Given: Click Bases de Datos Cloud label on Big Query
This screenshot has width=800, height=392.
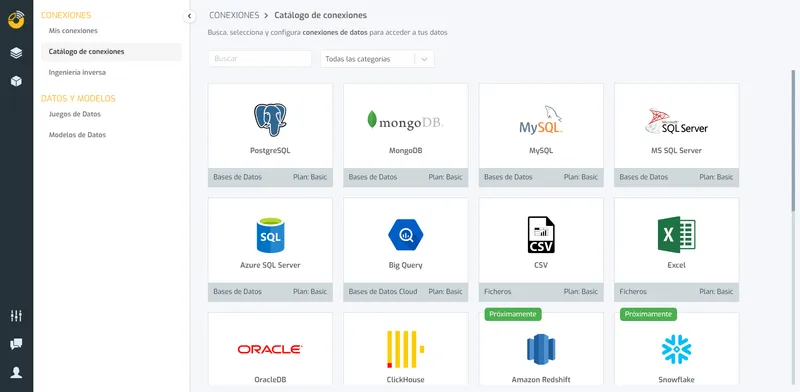Looking at the screenshot, I should point(383,292).
